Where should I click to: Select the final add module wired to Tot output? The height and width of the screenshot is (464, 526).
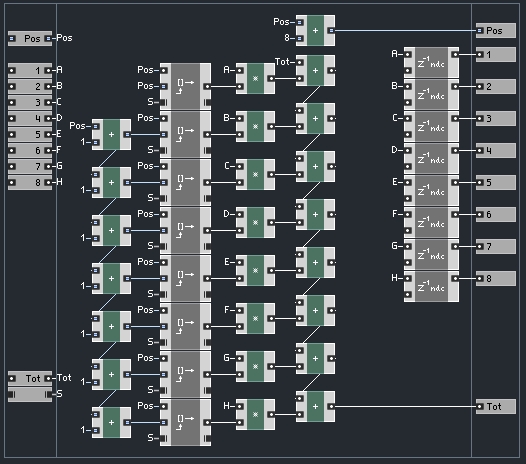pos(315,407)
